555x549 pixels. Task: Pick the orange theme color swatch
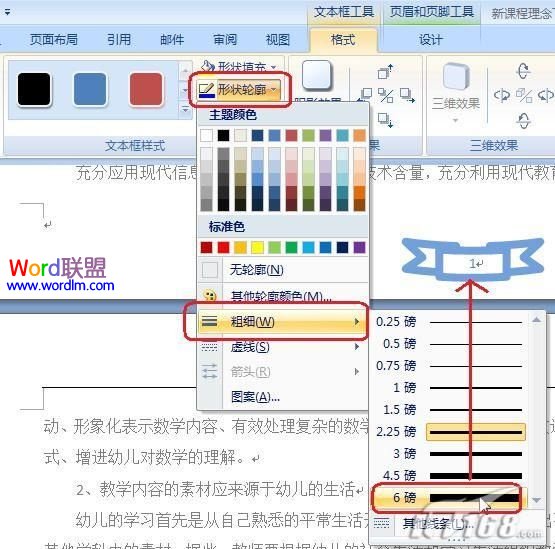[x=359, y=135]
